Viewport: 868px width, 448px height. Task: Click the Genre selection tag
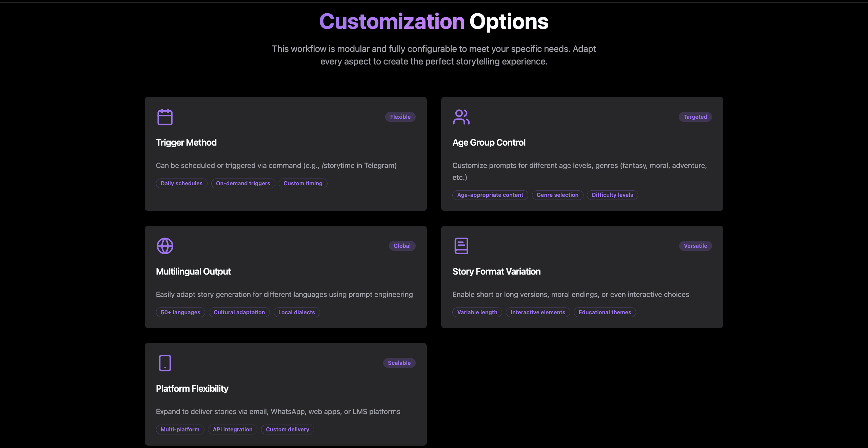[x=557, y=195]
